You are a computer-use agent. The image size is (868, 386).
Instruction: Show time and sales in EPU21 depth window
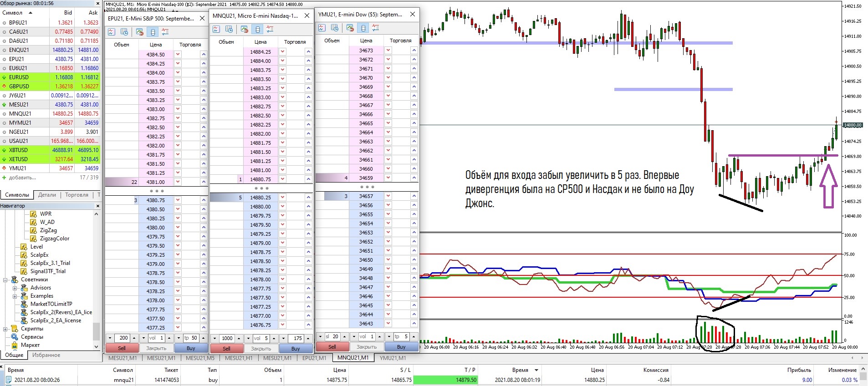click(x=124, y=32)
